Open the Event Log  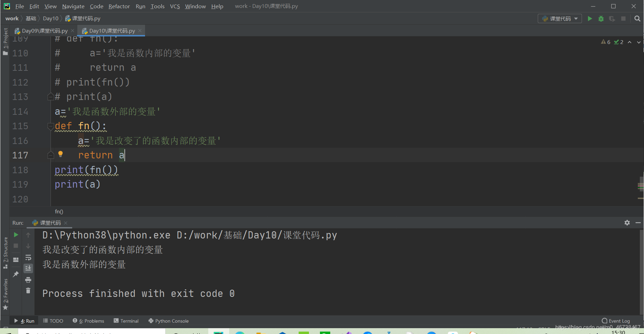point(616,321)
